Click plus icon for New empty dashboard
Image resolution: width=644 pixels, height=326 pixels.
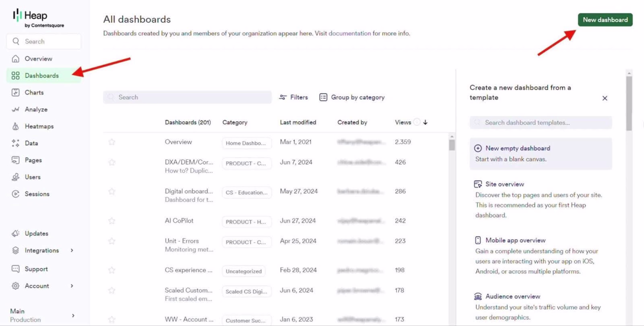(478, 148)
